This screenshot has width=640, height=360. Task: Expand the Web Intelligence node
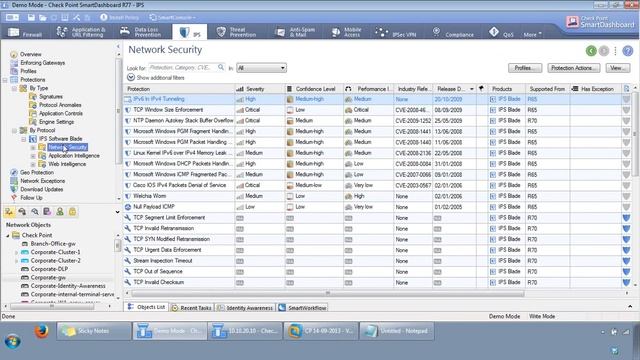click(33, 164)
